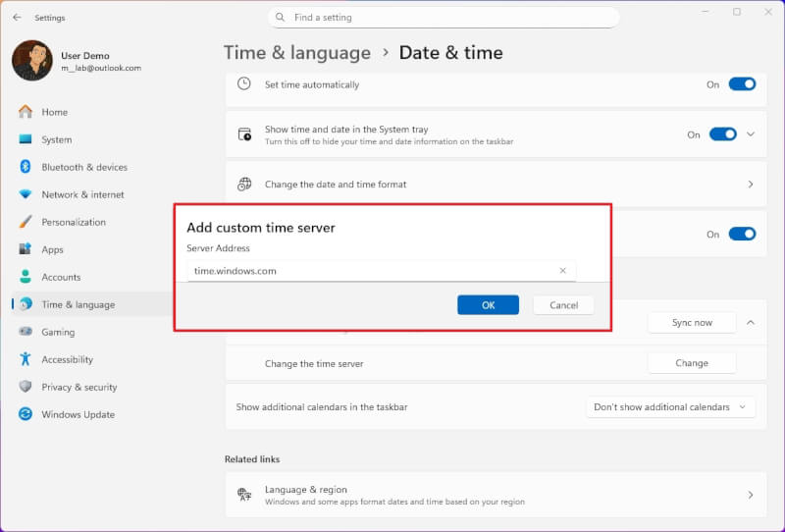Click the Privacy & security shield icon
This screenshot has height=532, width=785.
coord(26,387)
